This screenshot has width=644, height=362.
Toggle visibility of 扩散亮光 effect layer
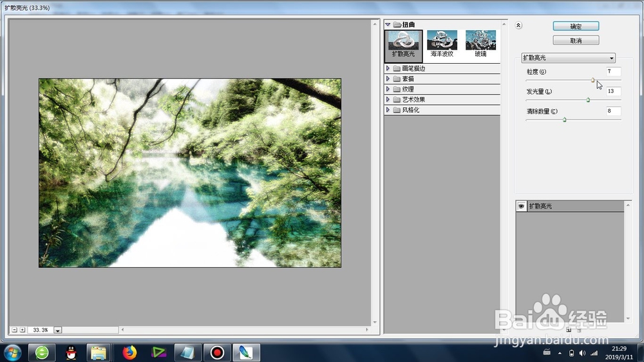tap(521, 206)
